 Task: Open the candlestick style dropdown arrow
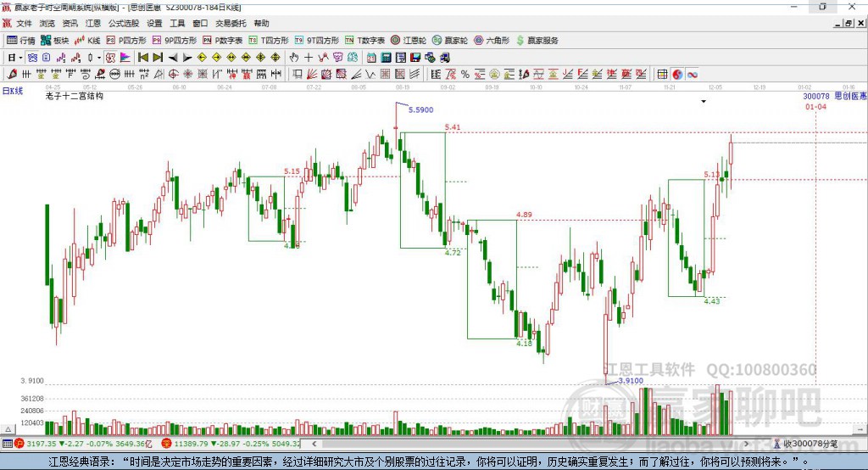99,58
